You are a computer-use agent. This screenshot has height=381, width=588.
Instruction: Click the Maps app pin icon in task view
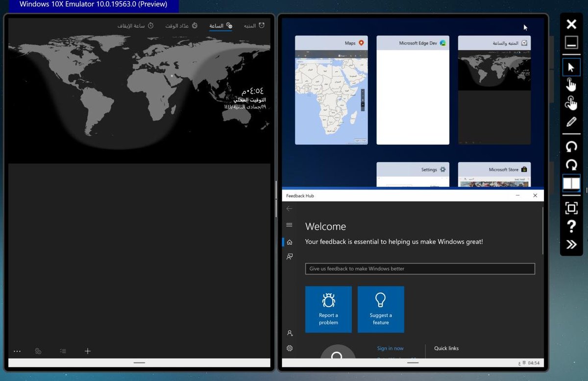(x=361, y=43)
